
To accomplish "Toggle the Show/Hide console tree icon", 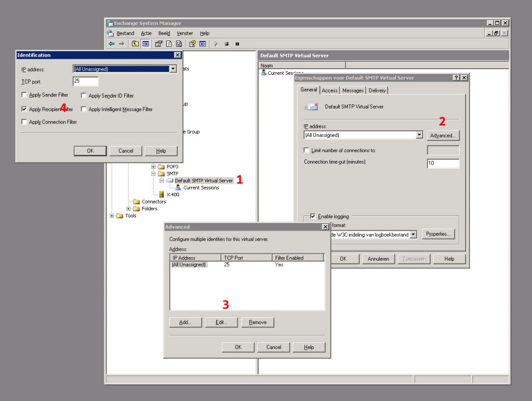I will 145,44.
